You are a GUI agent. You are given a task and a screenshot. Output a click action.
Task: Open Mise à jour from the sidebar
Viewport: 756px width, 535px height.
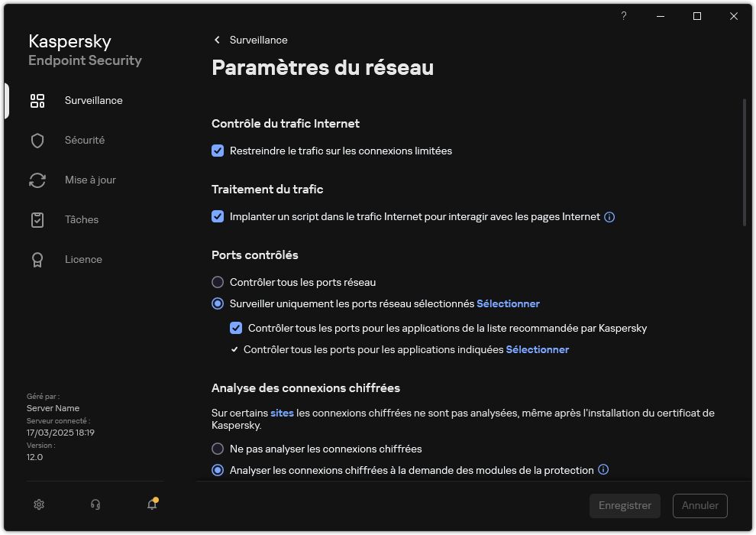[x=90, y=180]
